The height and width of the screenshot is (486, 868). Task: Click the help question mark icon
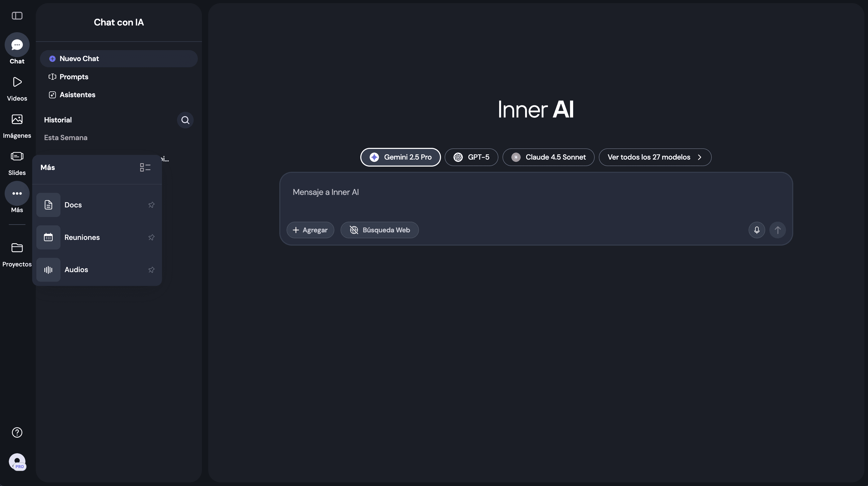click(17, 432)
